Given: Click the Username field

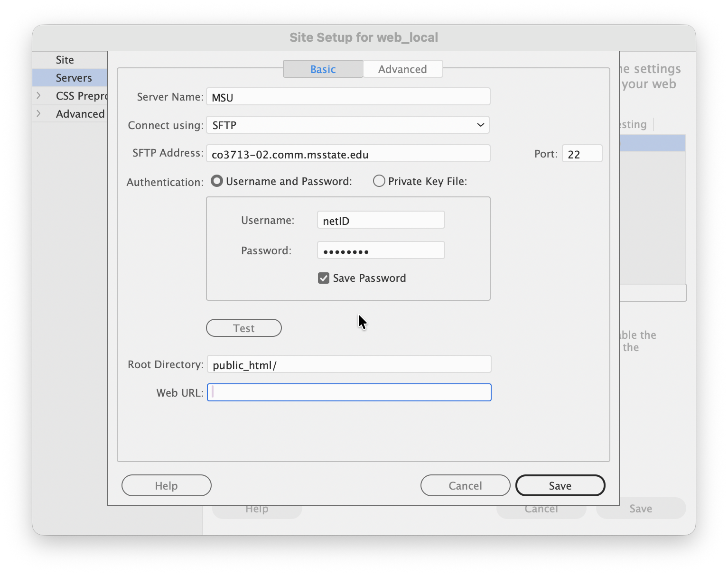Looking at the screenshot, I should pyautogui.click(x=381, y=220).
